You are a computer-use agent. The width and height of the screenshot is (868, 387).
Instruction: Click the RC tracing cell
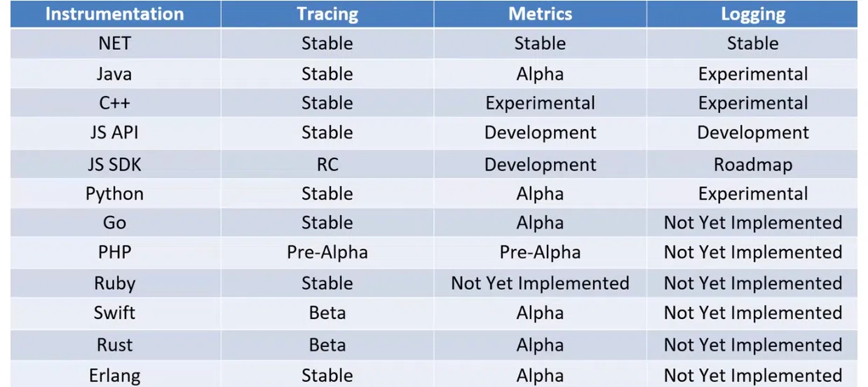click(x=327, y=165)
